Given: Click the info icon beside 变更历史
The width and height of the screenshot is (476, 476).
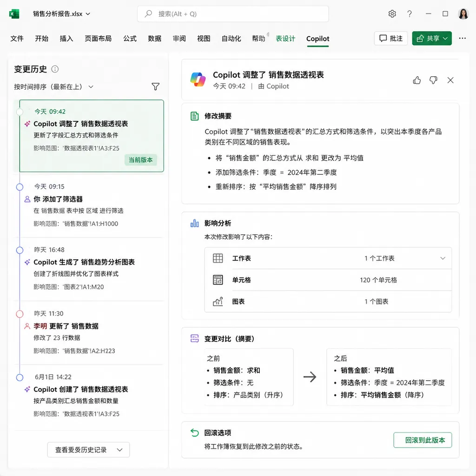Looking at the screenshot, I should (x=55, y=69).
